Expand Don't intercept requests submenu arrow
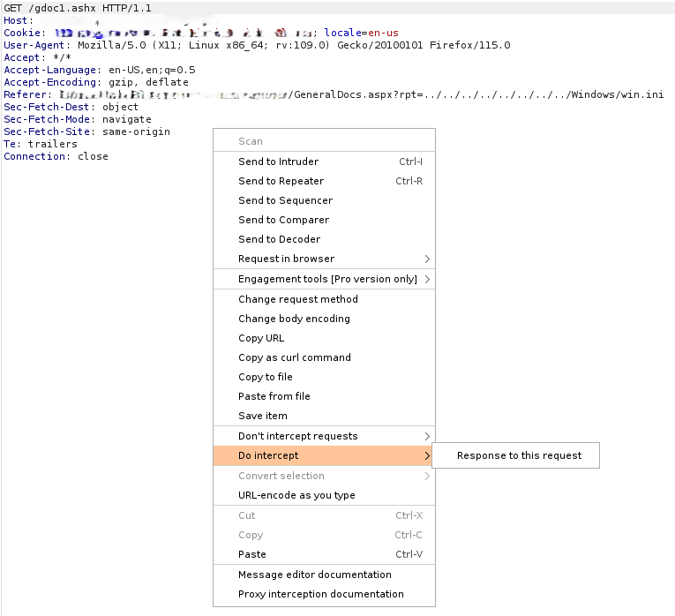Viewport: 675px width, 616px height. pyautogui.click(x=427, y=436)
